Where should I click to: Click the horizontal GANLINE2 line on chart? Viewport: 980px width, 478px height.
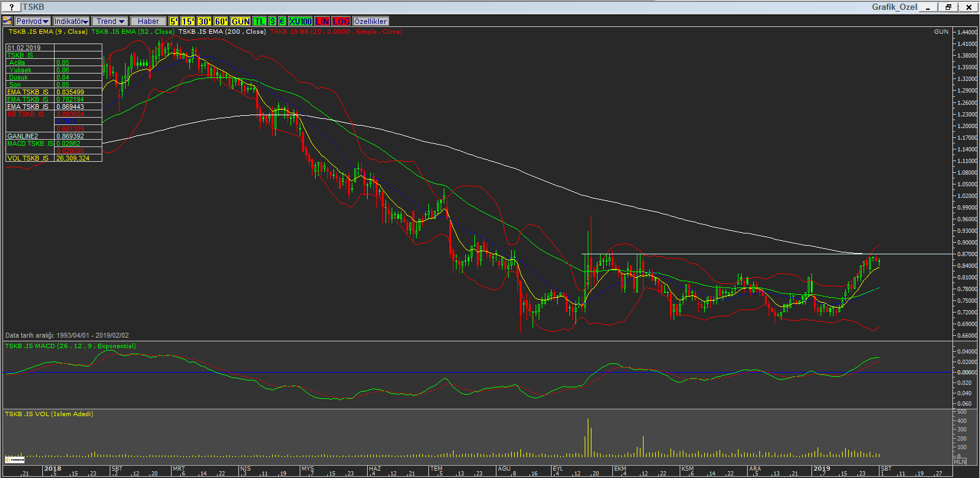[x=766, y=254]
